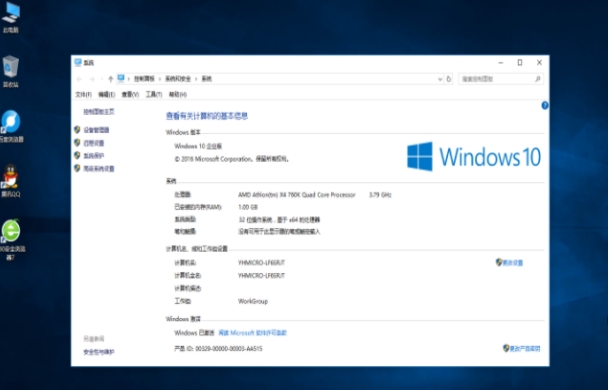Viewport: 613px width, 390px height.
Task: Click the 查看有关计算机的基本信息 heading
Action: click(207, 116)
